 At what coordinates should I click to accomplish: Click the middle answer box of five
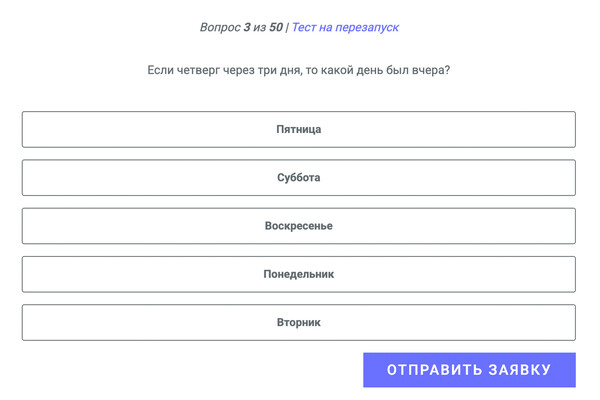point(298,226)
